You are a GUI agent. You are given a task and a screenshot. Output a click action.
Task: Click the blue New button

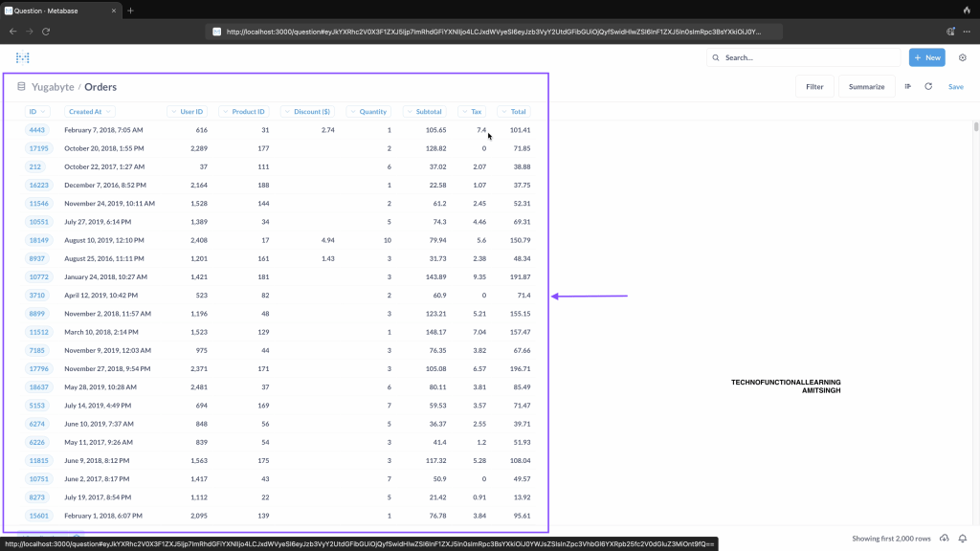pyautogui.click(x=926, y=57)
